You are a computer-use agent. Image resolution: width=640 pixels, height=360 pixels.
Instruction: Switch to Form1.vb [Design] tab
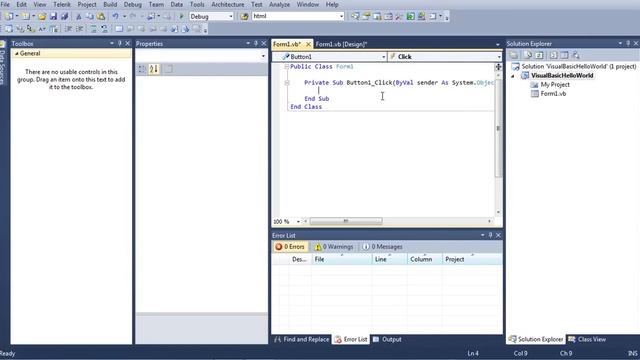(341, 44)
